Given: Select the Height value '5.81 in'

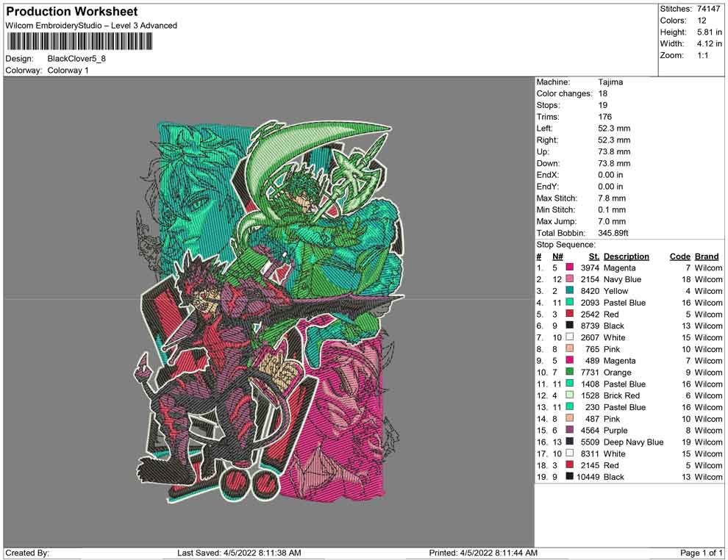Looking at the screenshot, I should coord(710,32).
